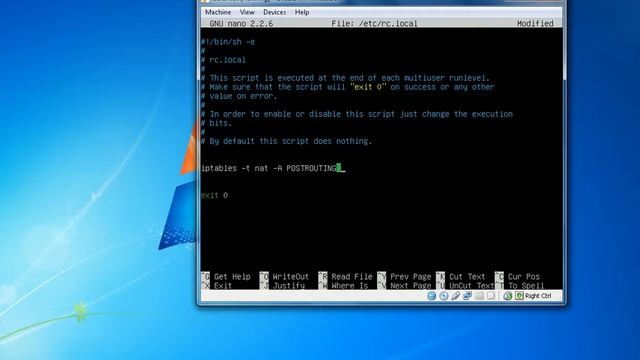Open the View menu

247,12
